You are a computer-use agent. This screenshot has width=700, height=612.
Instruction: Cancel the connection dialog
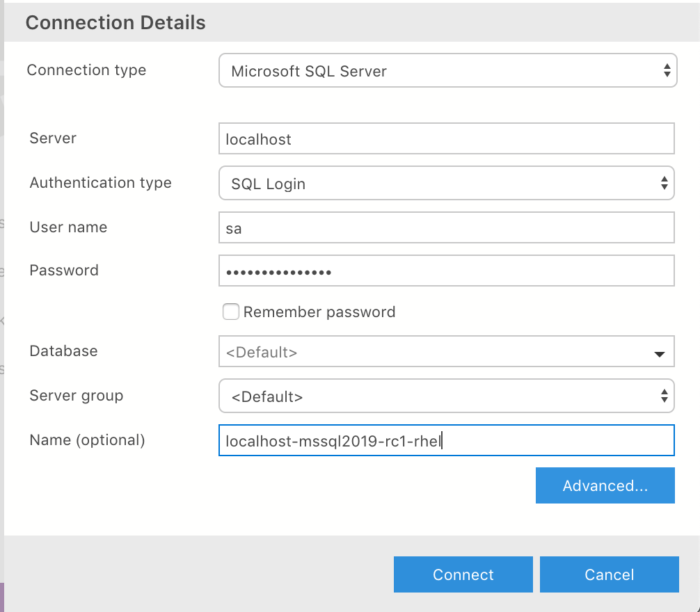609,574
